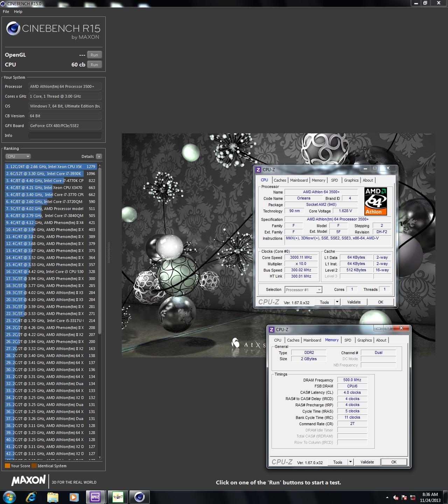Open the CPU ranking type dropdown
The image size is (448, 504).
(x=18, y=156)
